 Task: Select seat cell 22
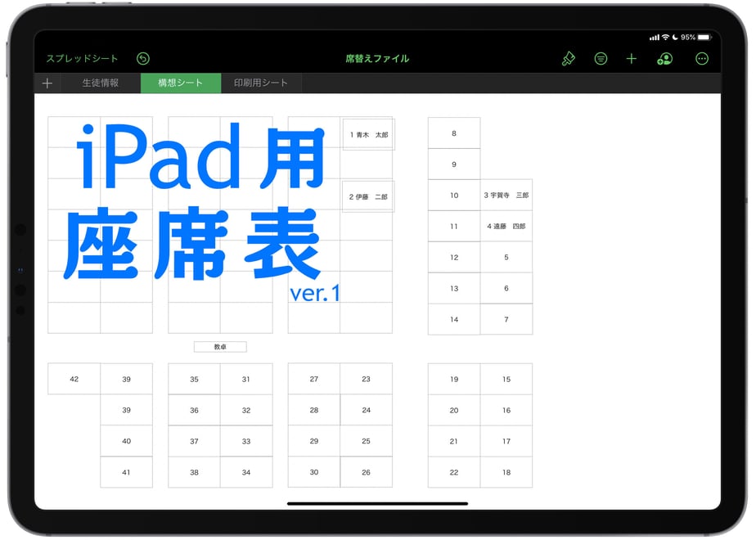(x=454, y=472)
